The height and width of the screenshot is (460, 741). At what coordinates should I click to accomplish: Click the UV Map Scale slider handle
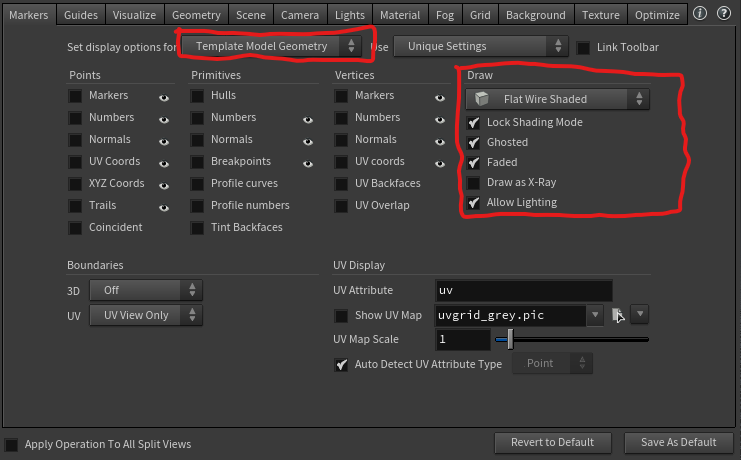pyautogui.click(x=510, y=340)
